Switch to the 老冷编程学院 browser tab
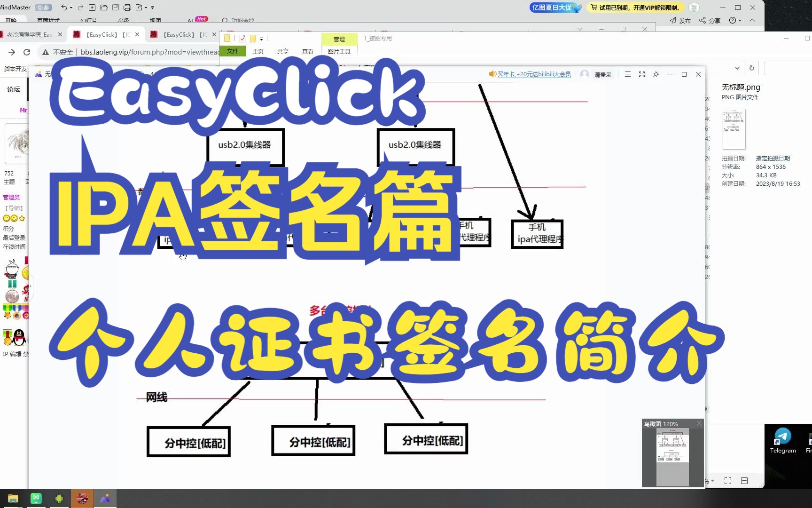Image resolution: width=812 pixels, height=508 pixels. pos(29,34)
